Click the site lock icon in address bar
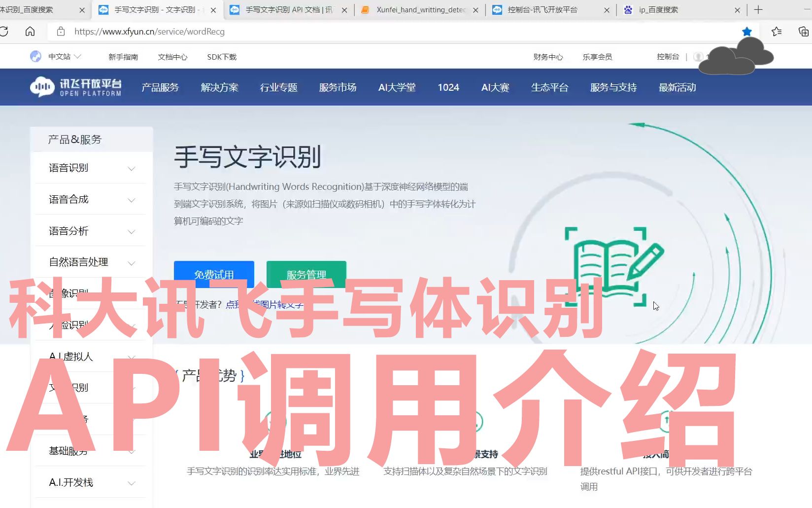Screen dimensions: 812x508 pos(61,32)
